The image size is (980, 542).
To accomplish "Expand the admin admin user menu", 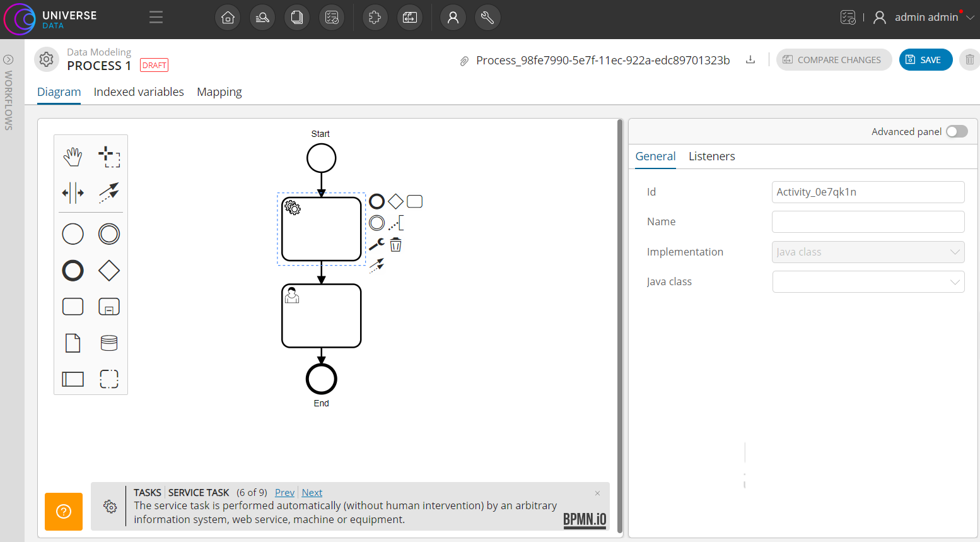I will tap(925, 17).
